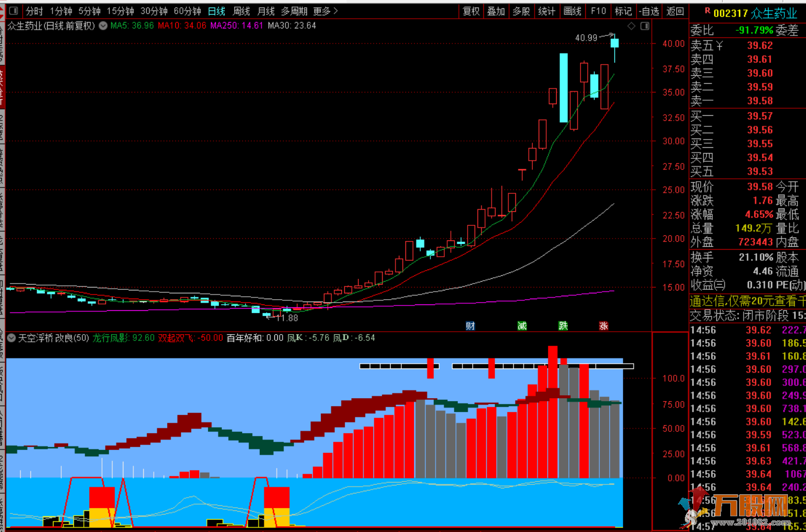This screenshot has width=806, height=532.
Task: Expand the 天空浮桥 indicator settings arrow
Action: pyautogui.click(x=11, y=338)
